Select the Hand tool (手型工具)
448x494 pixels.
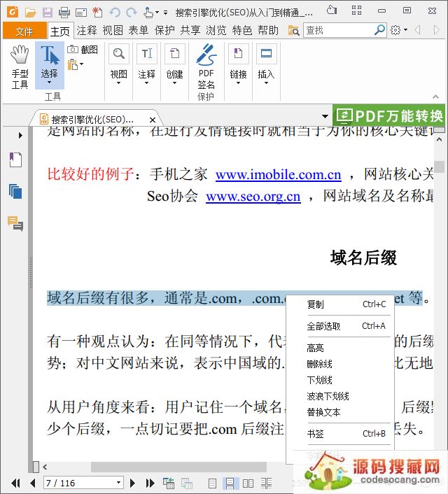click(20, 66)
